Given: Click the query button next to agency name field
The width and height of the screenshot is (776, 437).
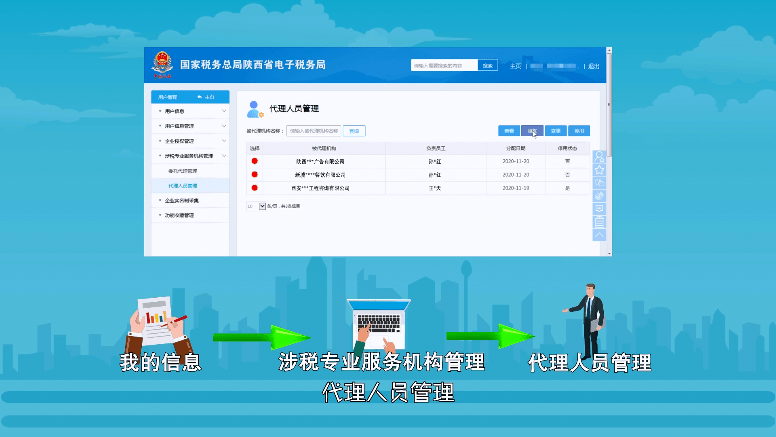Looking at the screenshot, I should [354, 131].
